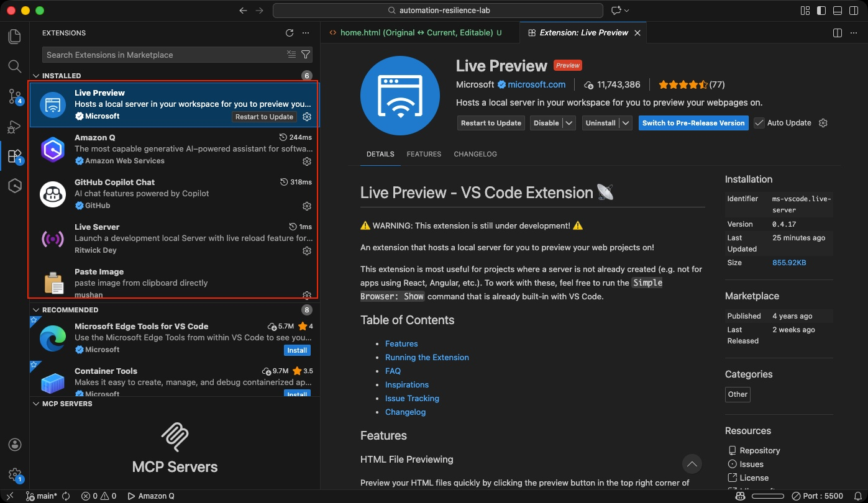Viewport: 868px width, 503px height.
Task: Toggle the Auto Update checkbox
Action: 759,123
